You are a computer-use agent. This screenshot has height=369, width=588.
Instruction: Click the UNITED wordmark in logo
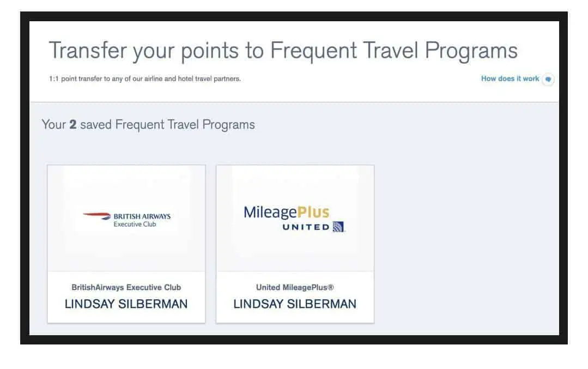306,227
